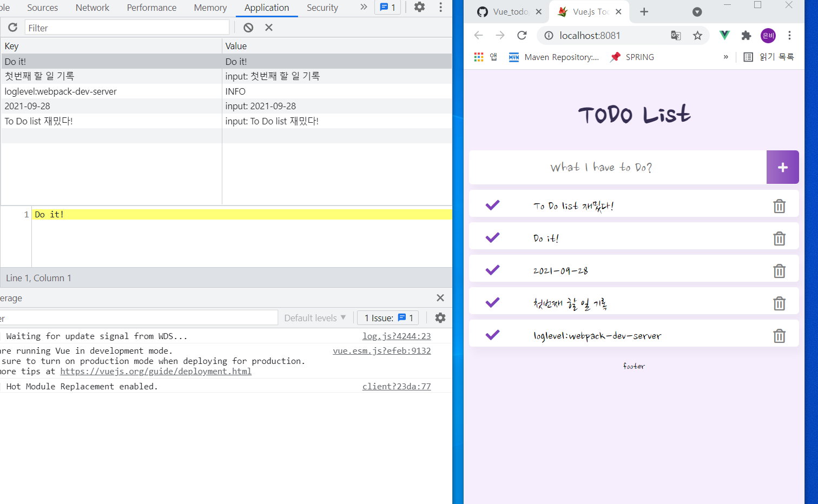
Task: Remove the 'loglevel:webpack-dev-server' todo via trash icon
Action: point(779,336)
